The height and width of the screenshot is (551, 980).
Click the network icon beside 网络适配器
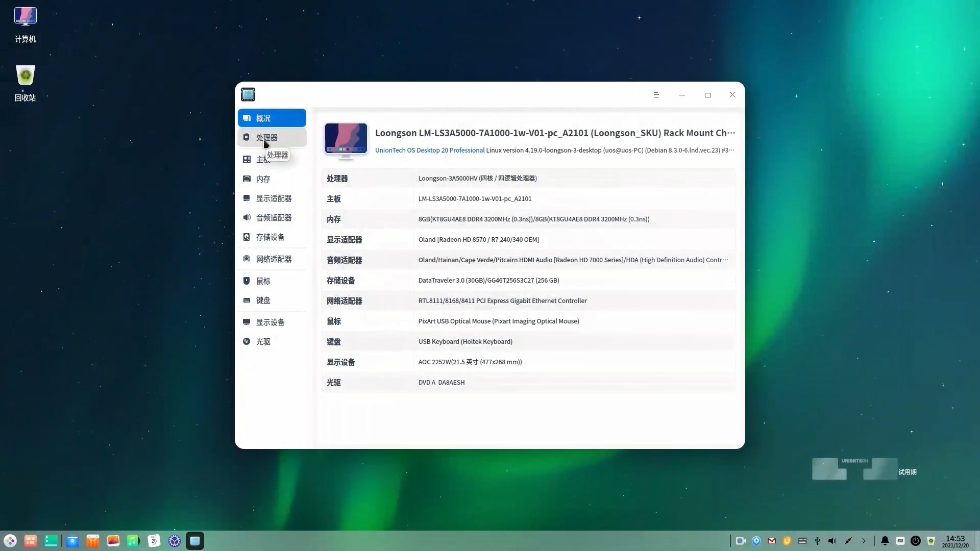(247, 259)
